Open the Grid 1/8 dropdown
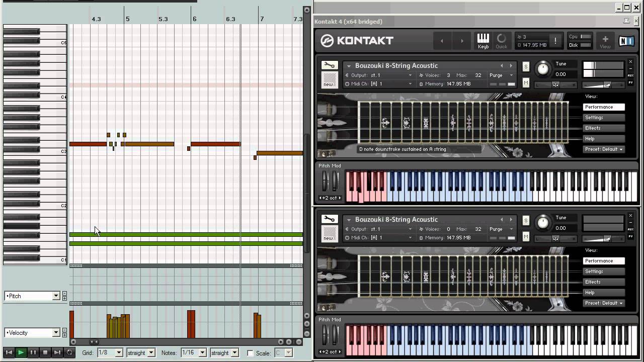This screenshot has width=644, height=362. [x=110, y=353]
